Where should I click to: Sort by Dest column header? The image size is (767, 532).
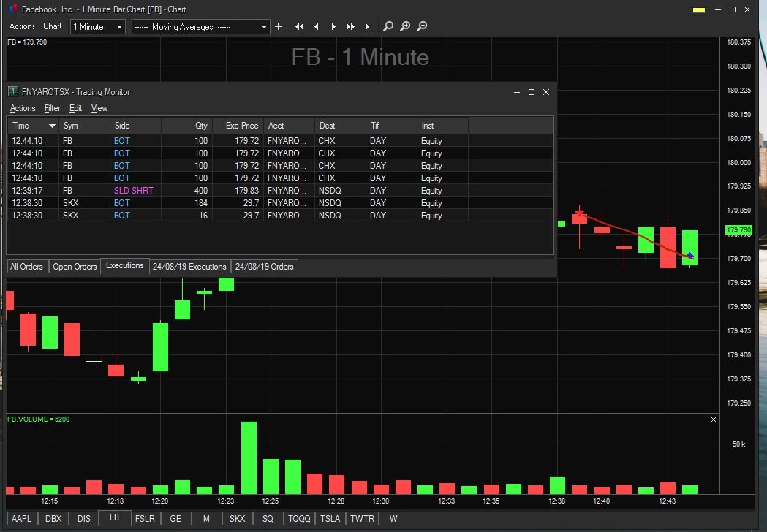pyautogui.click(x=341, y=126)
